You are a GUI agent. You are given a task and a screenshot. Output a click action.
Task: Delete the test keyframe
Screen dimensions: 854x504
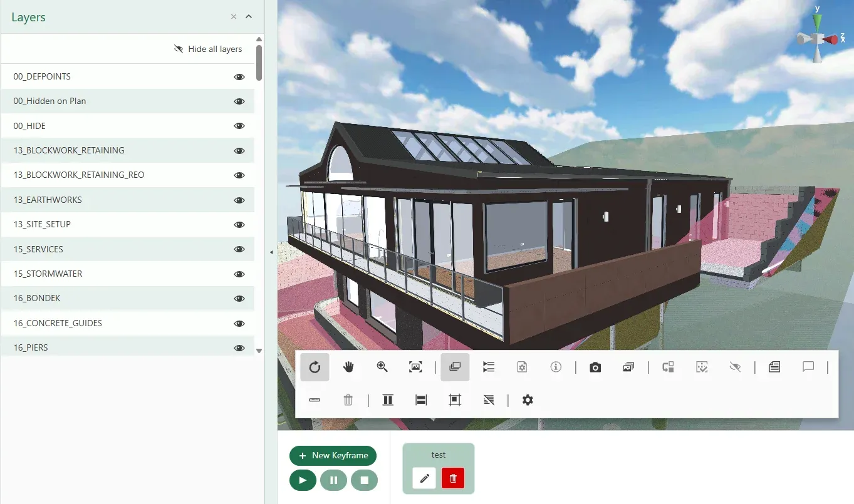454,478
